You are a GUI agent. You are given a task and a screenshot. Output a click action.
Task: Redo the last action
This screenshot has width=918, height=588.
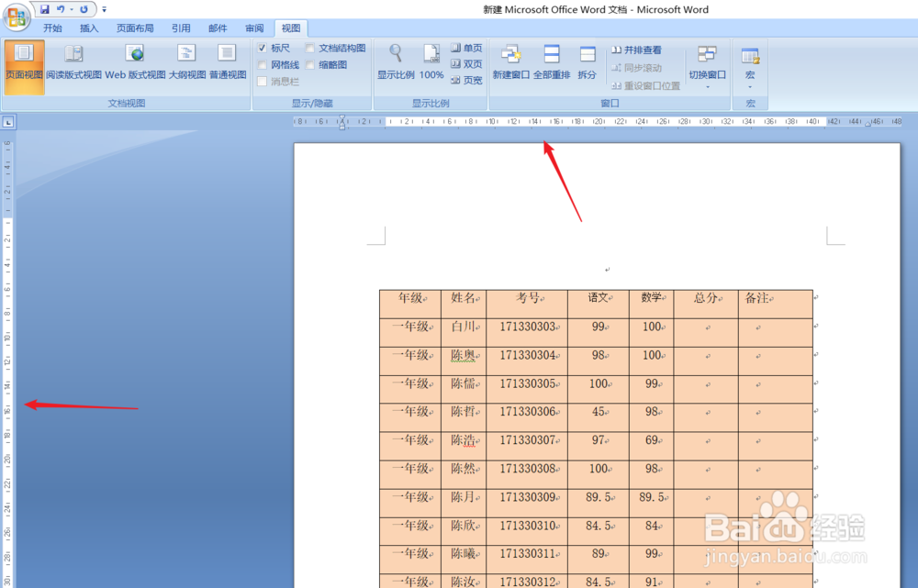pyautogui.click(x=84, y=9)
